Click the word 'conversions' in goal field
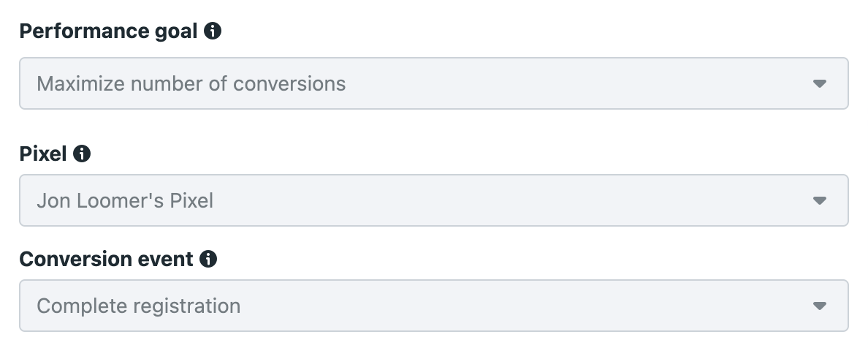This screenshot has width=868, height=348. tap(289, 83)
